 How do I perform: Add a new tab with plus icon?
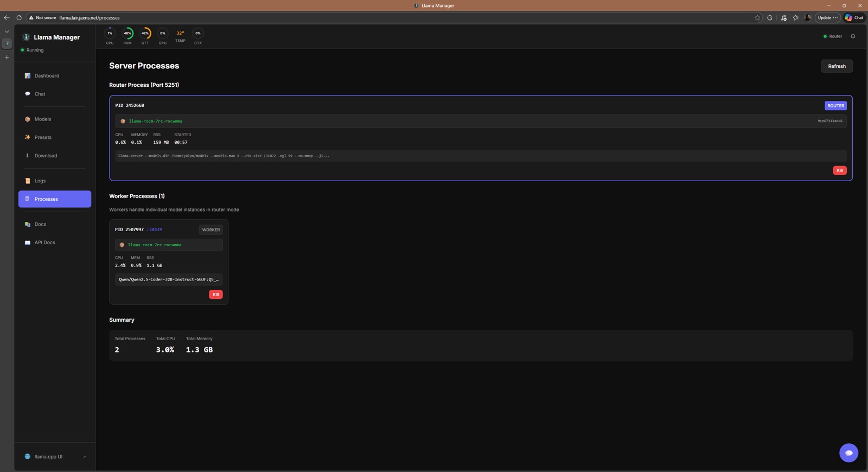[x=7, y=58]
